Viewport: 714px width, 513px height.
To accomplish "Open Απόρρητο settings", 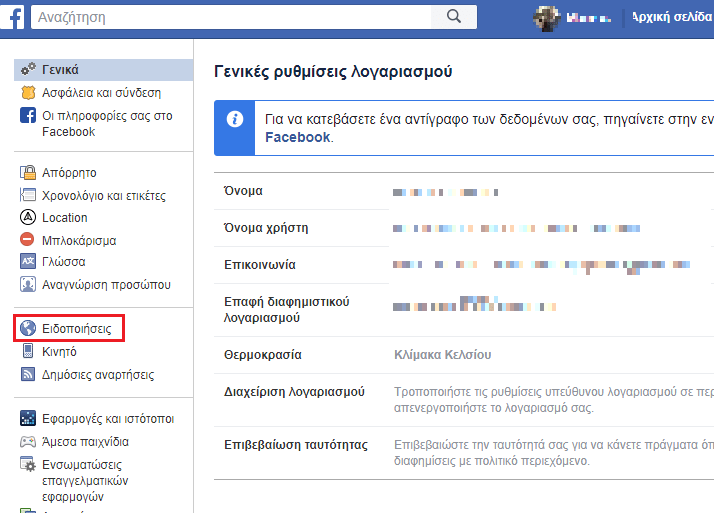I will pyautogui.click(x=69, y=173).
